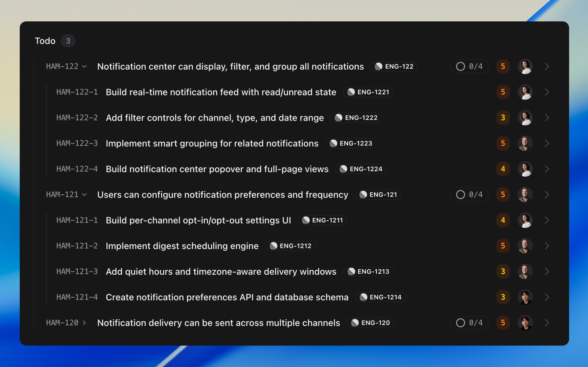Open link ENG-1212 on digest scheduling task
Screen dimensions: 588x367
[x=291, y=246]
